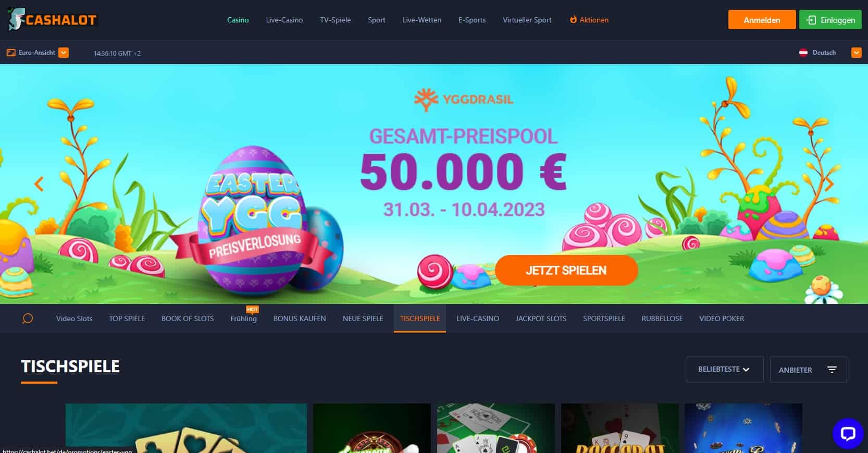Expand the Deutsch language dropdown arrow
The width and height of the screenshot is (868, 453).
click(856, 53)
